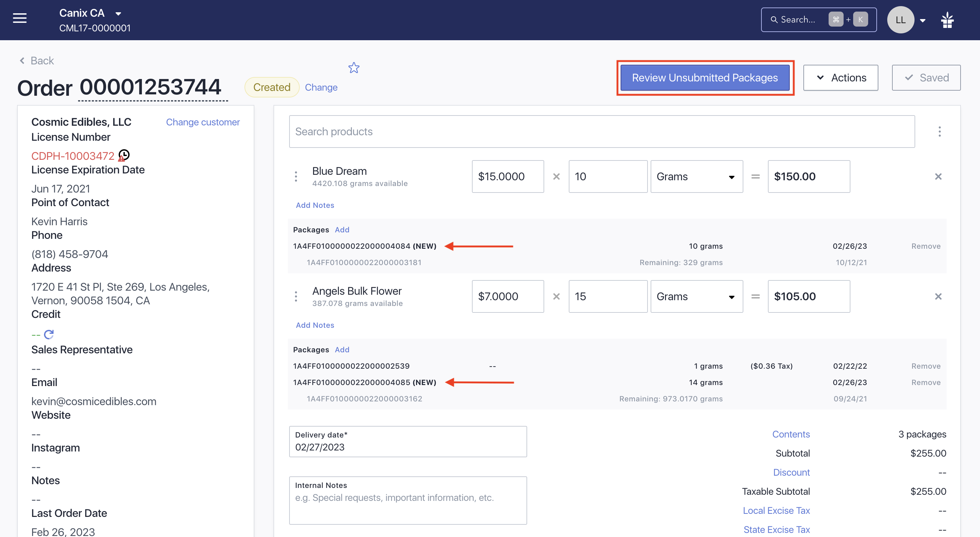Open Angels Bulk Flower Grams unit dropdown
The height and width of the screenshot is (537, 980).
(697, 296)
